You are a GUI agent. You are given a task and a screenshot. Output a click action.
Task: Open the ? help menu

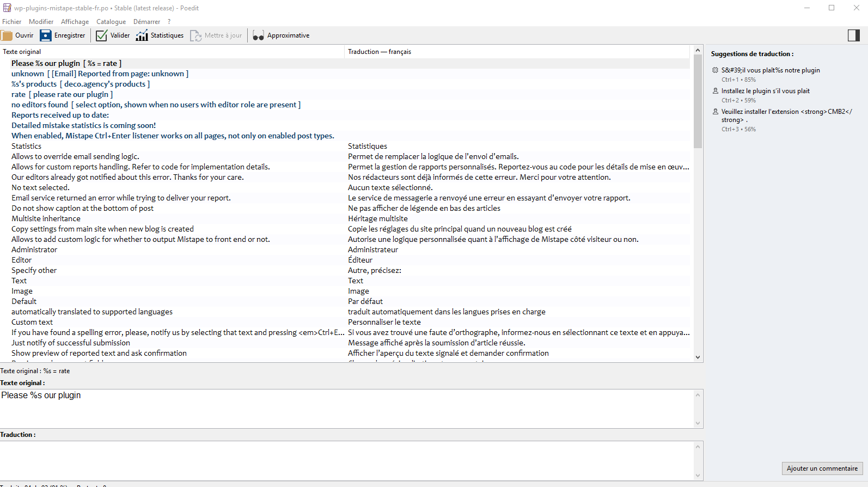tap(169, 22)
